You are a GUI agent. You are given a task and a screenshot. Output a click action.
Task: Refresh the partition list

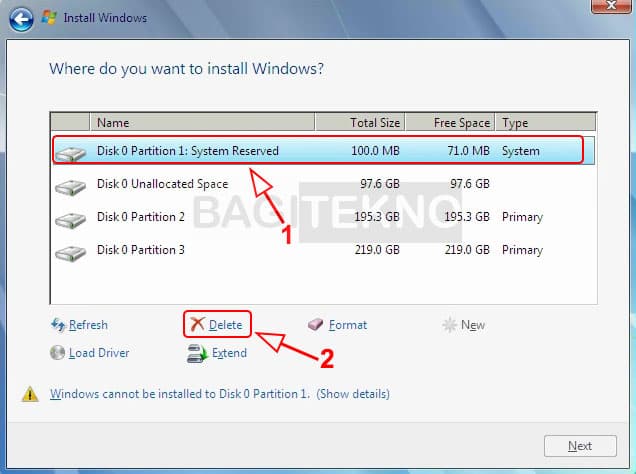[88, 325]
